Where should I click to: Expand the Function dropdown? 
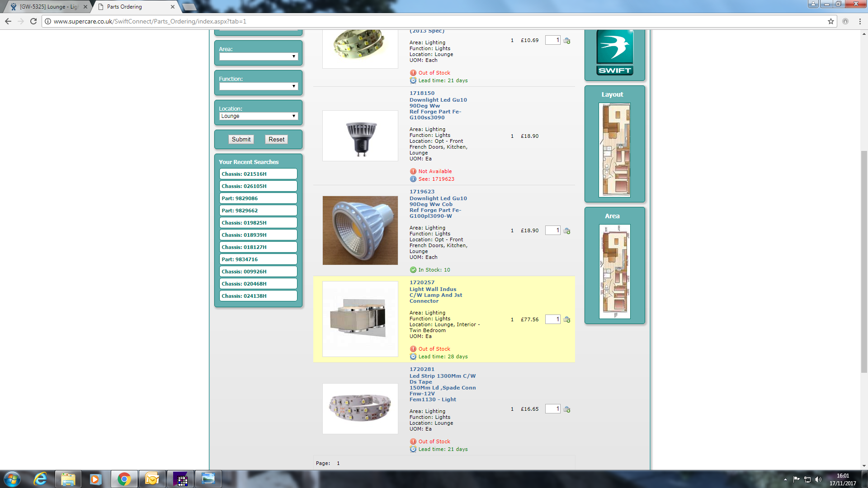click(258, 86)
